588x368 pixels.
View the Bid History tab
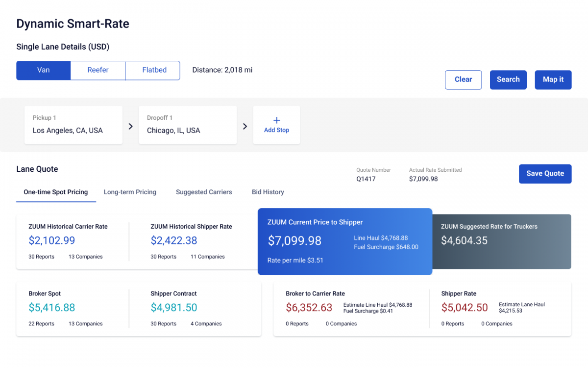(268, 192)
